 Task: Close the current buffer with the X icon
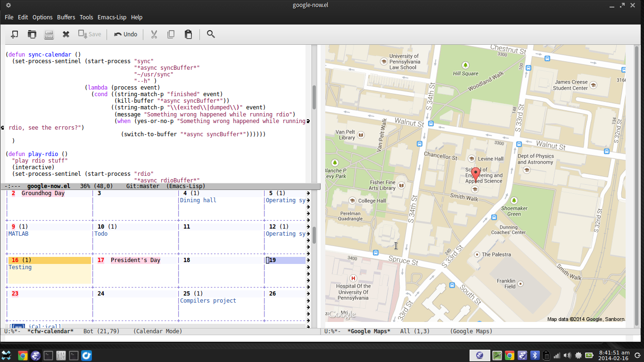click(66, 34)
